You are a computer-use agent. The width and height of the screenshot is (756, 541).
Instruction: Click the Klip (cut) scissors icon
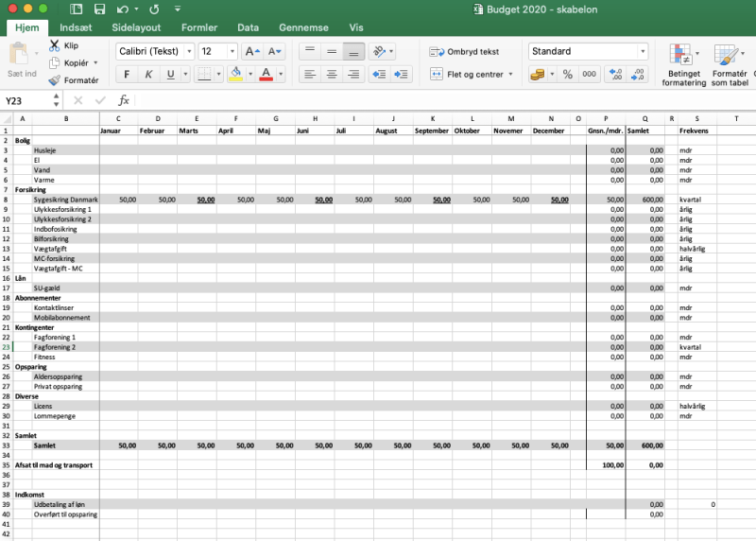pyautogui.click(x=55, y=45)
